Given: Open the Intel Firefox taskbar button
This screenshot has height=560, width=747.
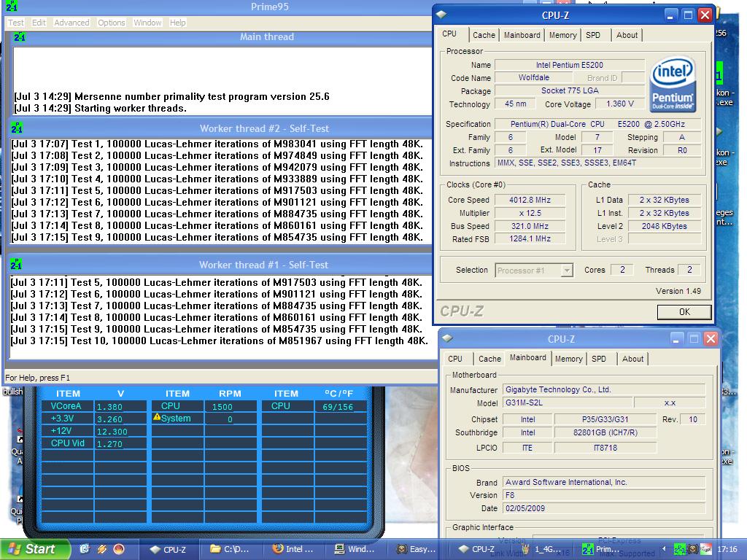Looking at the screenshot, I should [x=295, y=550].
